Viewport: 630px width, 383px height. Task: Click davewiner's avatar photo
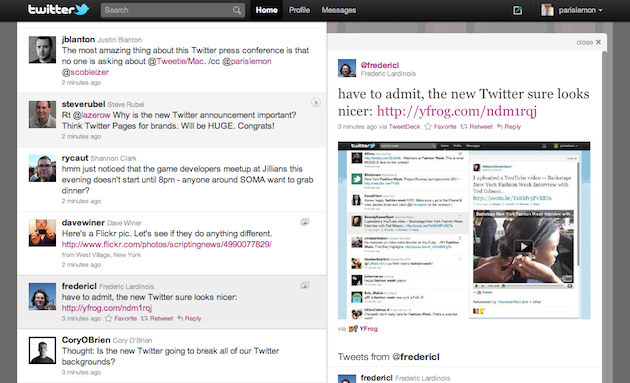point(42,233)
